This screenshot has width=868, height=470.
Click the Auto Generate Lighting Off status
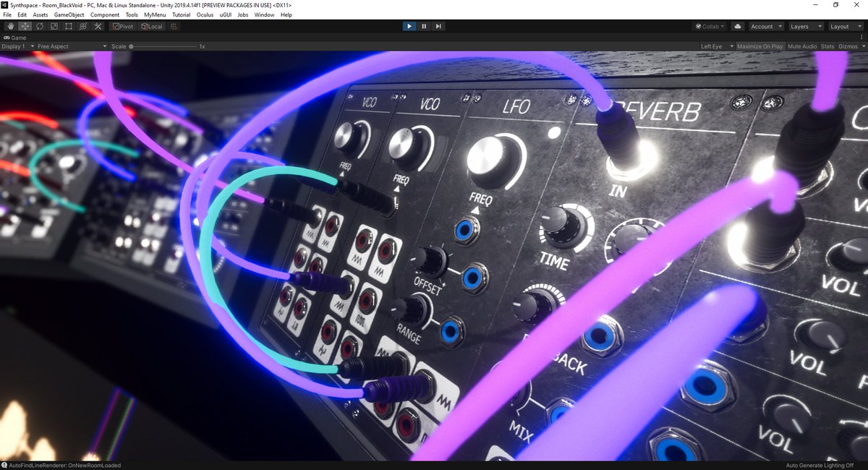pyautogui.click(x=820, y=466)
